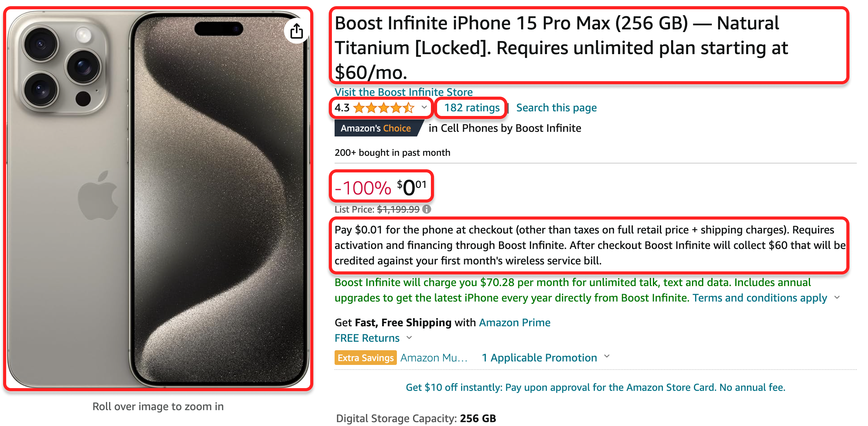Select Search this page
The width and height of the screenshot is (868, 426).
click(556, 107)
